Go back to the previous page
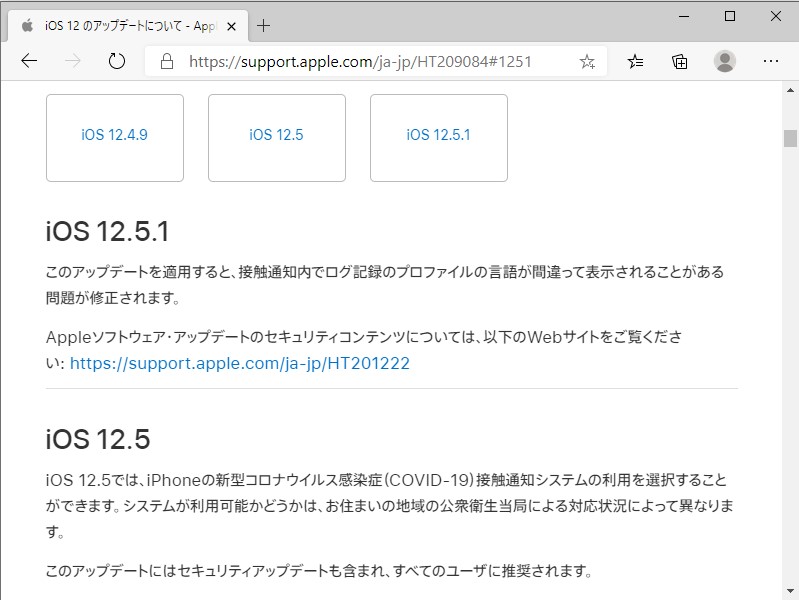The height and width of the screenshot is (600, 799). [x=29, y=61]
